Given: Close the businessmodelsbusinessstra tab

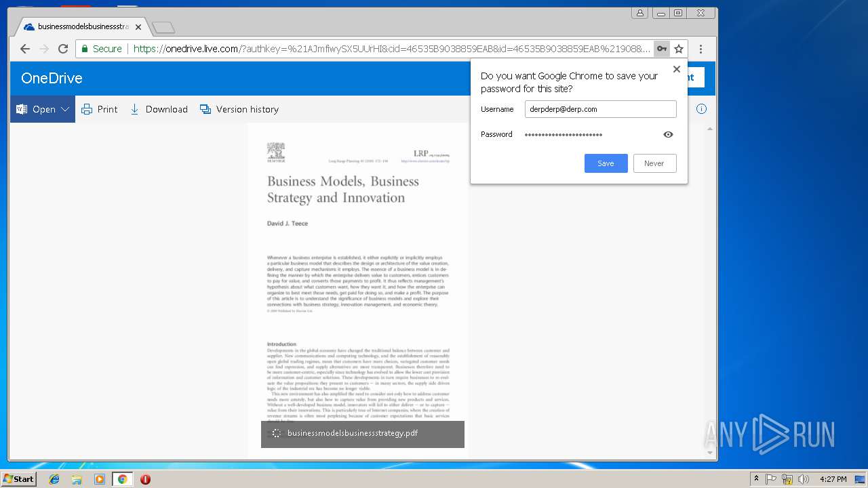Looking at the screenshot, I should pyautogui.click(x=138, y=27).
